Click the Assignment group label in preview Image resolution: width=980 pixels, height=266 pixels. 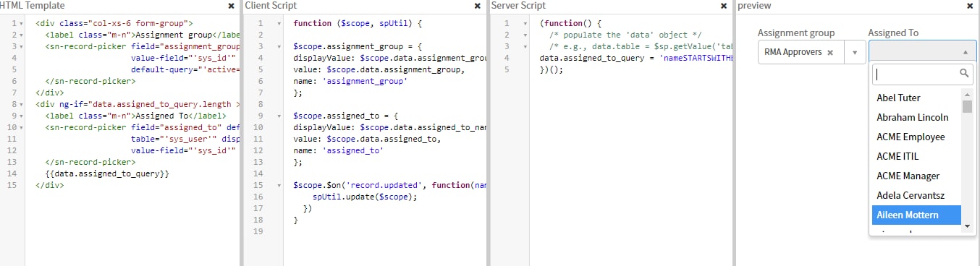[796, 33]
